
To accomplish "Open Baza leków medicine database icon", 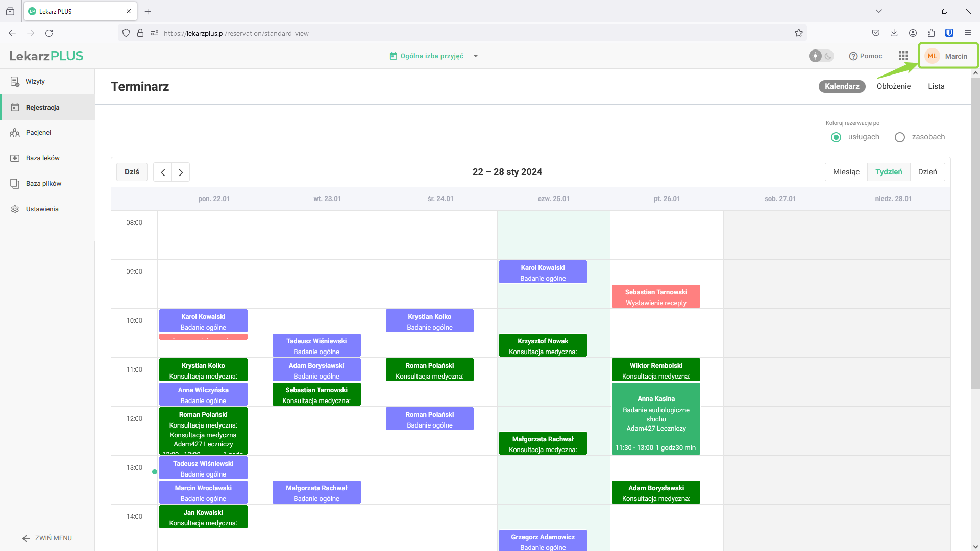I will (x=15, y=158).
